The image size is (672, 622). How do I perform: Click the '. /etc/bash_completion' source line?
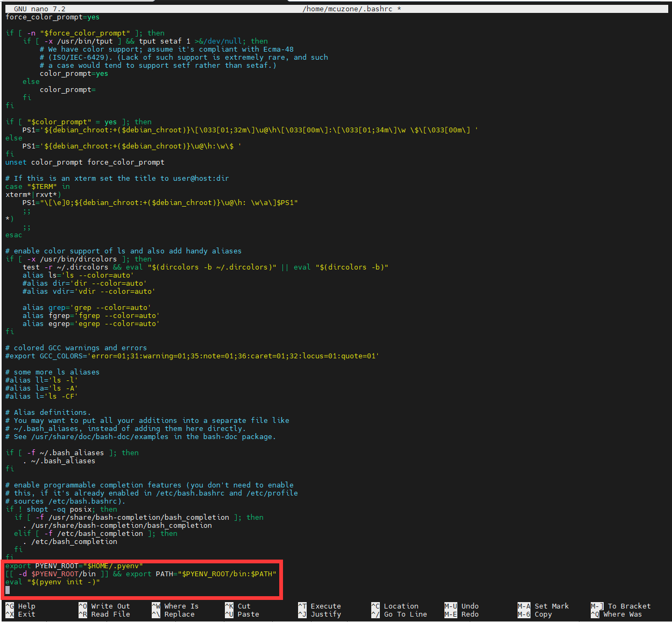pos(70,541)
